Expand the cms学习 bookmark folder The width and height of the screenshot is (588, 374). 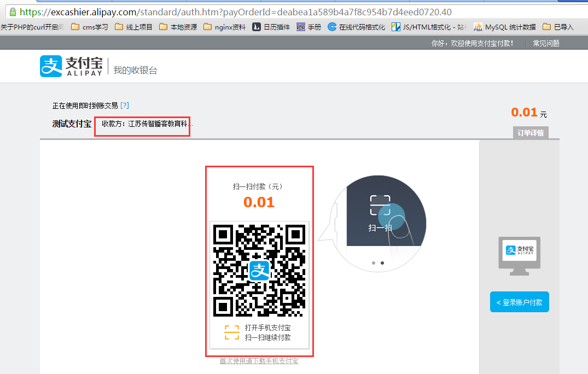[x=90, y=27]
